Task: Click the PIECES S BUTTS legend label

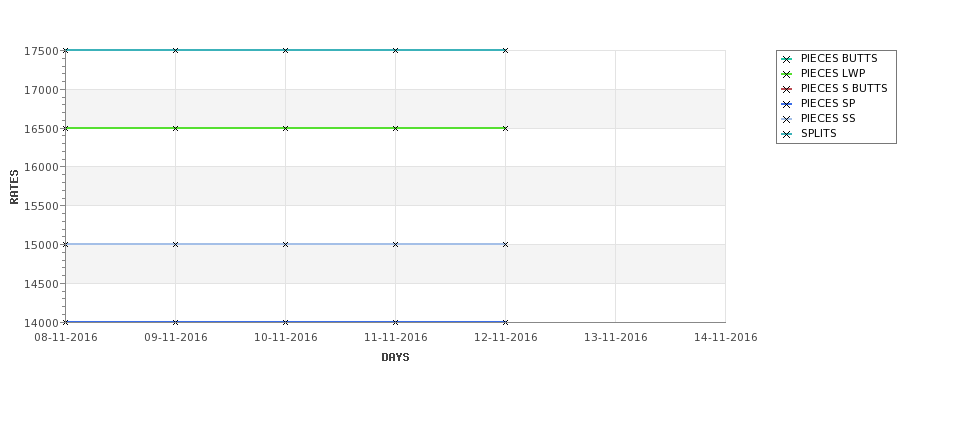Action: (x=844, y=88)
